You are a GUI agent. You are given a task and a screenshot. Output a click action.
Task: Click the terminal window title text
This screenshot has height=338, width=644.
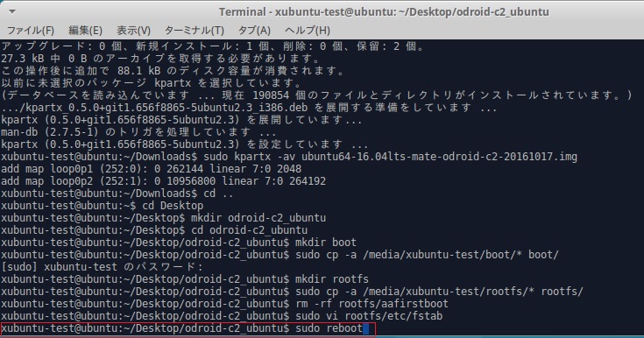384,12
